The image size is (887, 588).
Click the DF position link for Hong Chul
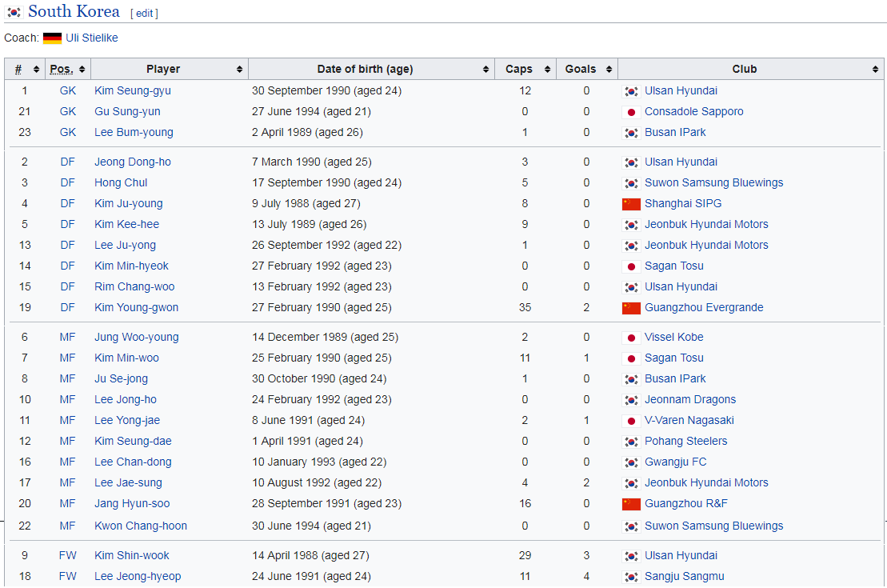coord(68,182)
